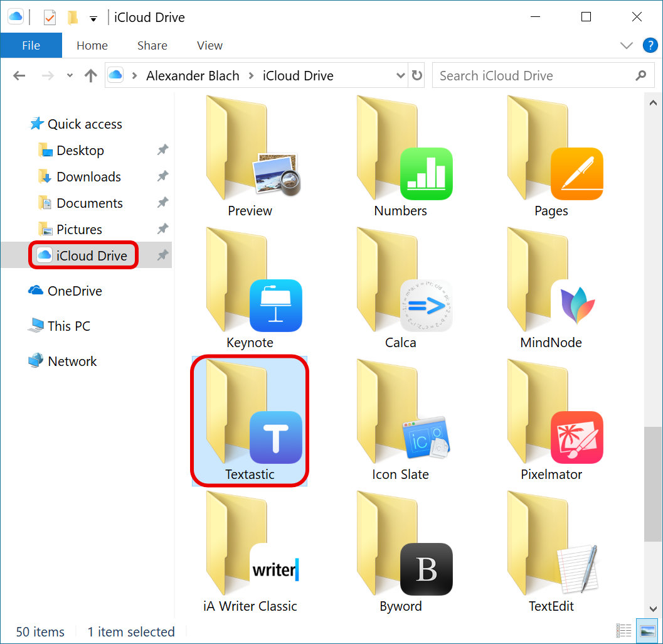Expand breadcrumb arrow before Alexander Blach
This screenshot has height=644, width=663.
(x=134, y=76)
